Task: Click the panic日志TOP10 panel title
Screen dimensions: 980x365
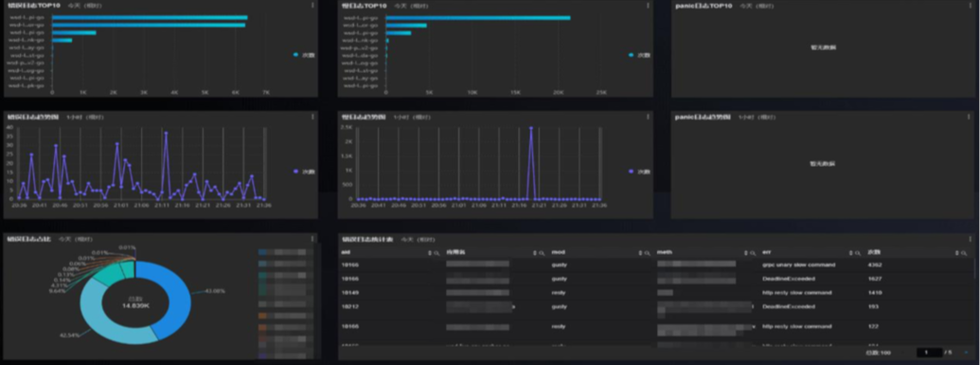Action: (704, 5)
